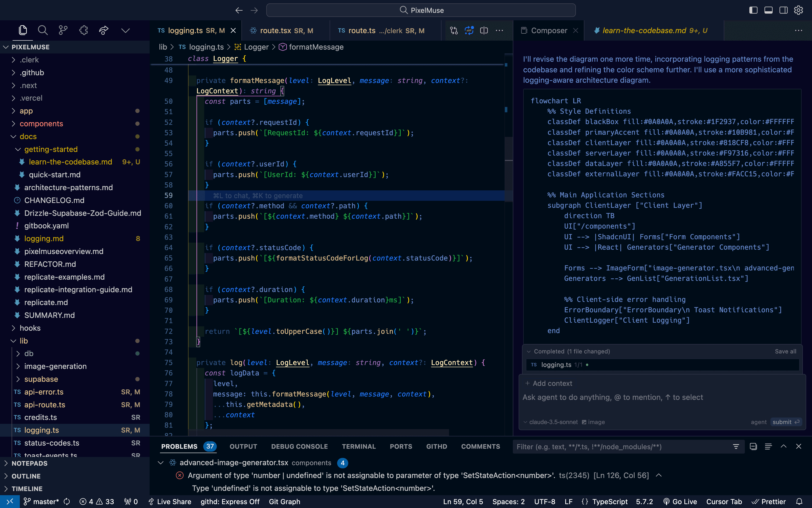Click Prettier status bar item

[x=769, y=502]
